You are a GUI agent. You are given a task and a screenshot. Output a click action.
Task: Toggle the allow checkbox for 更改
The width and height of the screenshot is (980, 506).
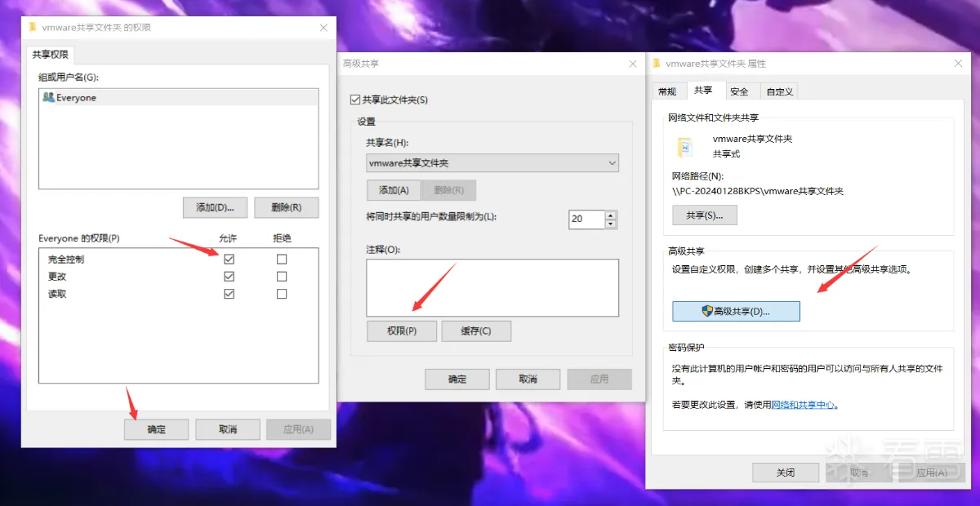pyautogui.click(x=229, y=276)
